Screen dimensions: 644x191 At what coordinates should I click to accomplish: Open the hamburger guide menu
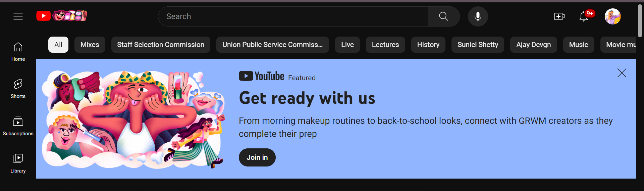(x=18, y=16)
